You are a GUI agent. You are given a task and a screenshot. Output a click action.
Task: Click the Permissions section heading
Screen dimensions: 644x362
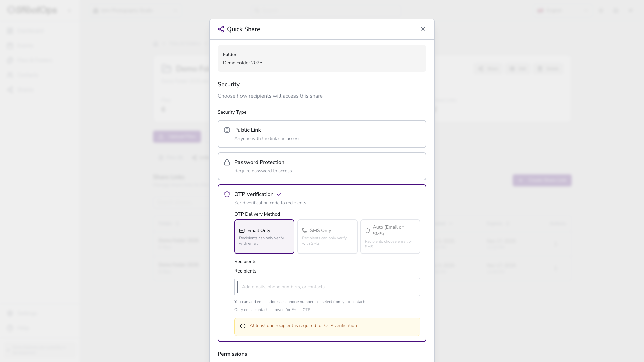click(232, 354)
